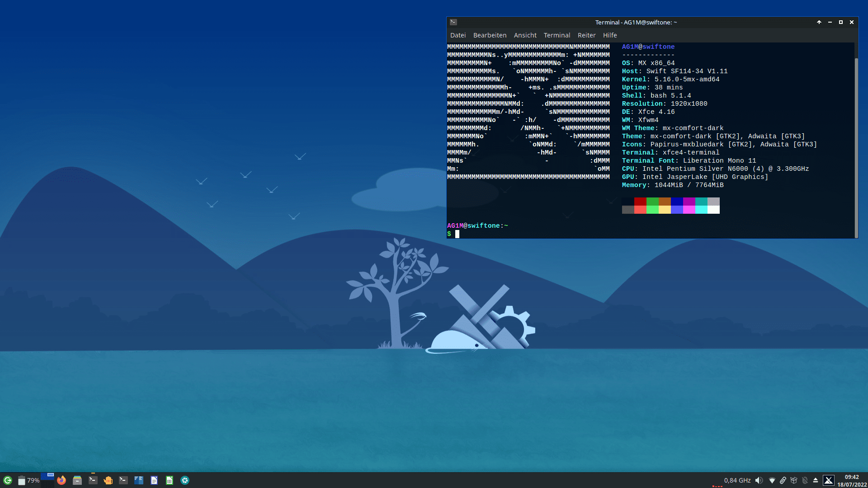Click the 'Kernel: 5.16.0-5mx-amd64' line
This screenshot has height=488, width=868.
coord(670,80)
